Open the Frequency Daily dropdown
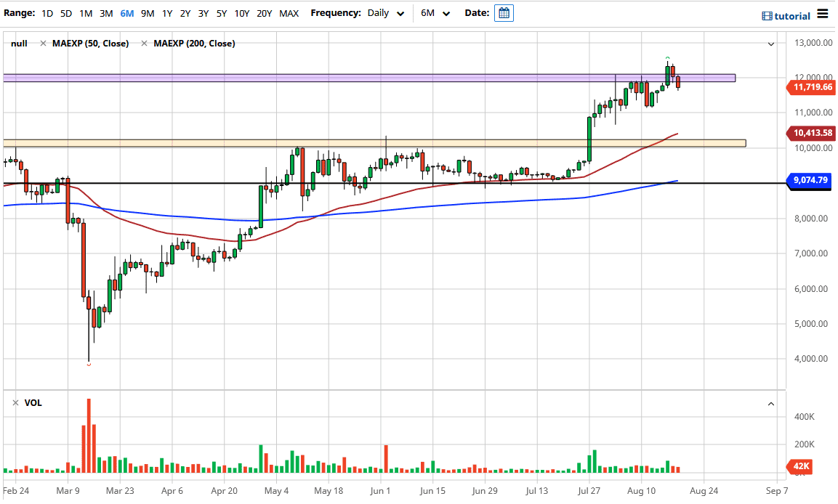This screenshot has width=838, height=504. click(385, 13)
